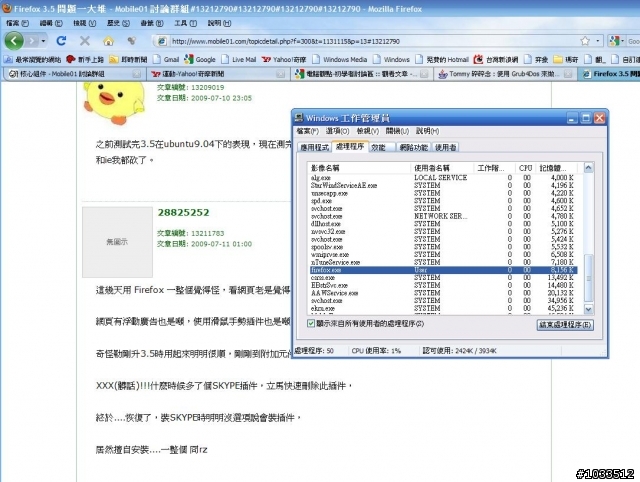Screen dimensions: 640x482
Task: Close the Yahoo!奇摩新聞 tab
Action: click(280, 74)
